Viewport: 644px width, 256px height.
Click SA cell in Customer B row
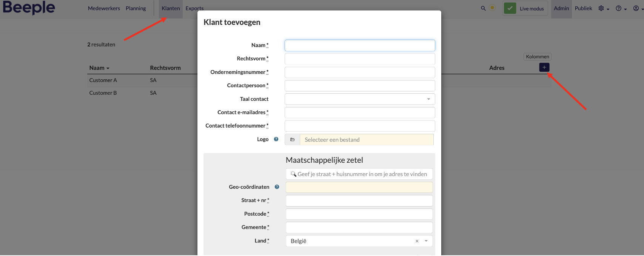point(153,93)
